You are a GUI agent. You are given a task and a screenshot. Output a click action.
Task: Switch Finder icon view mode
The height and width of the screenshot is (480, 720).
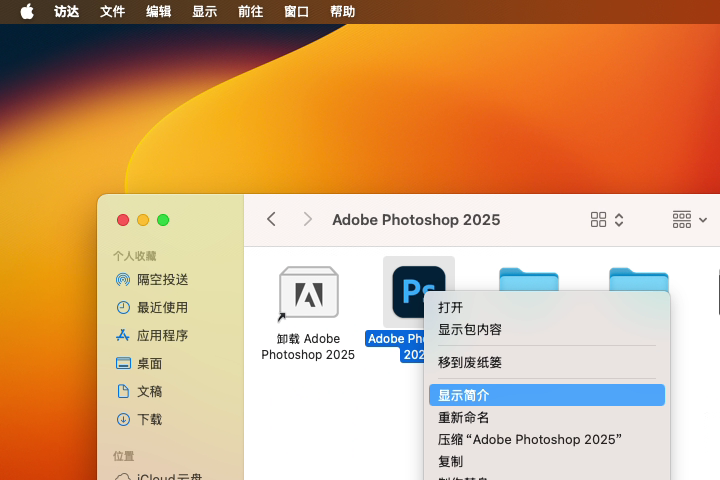coord(598,220)
